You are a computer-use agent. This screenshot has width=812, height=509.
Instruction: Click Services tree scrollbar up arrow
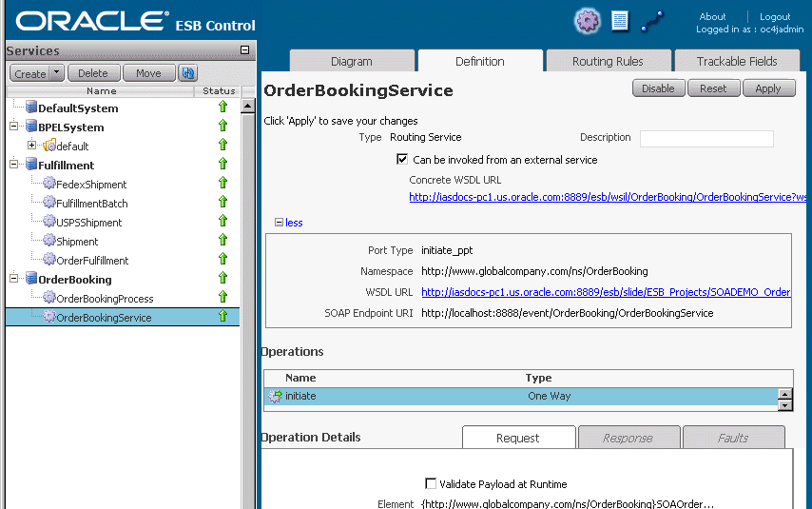248,106
